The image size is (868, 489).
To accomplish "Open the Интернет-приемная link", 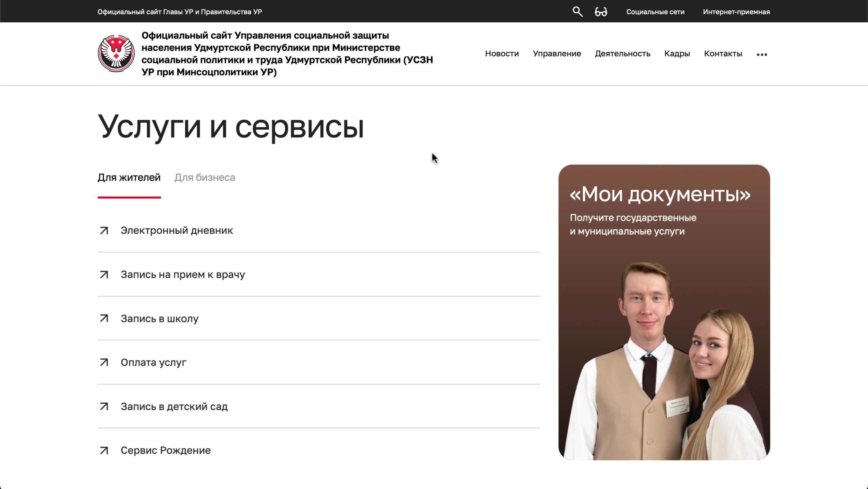I will pos(736,12).
